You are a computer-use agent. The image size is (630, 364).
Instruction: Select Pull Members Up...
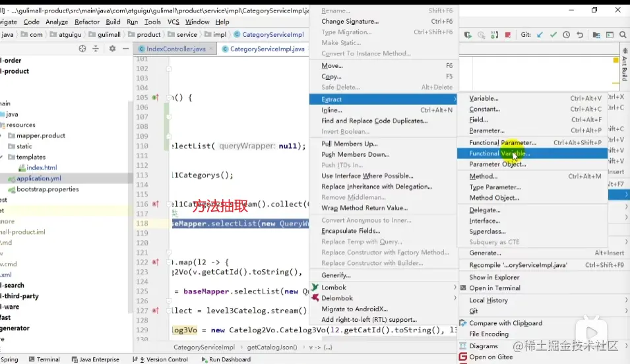tap(384, 144)
